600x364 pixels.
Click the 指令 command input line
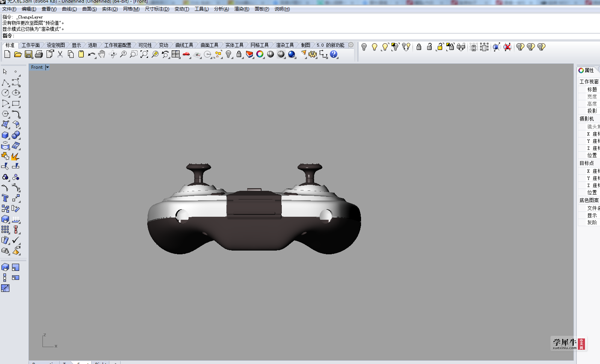(301, 36)
